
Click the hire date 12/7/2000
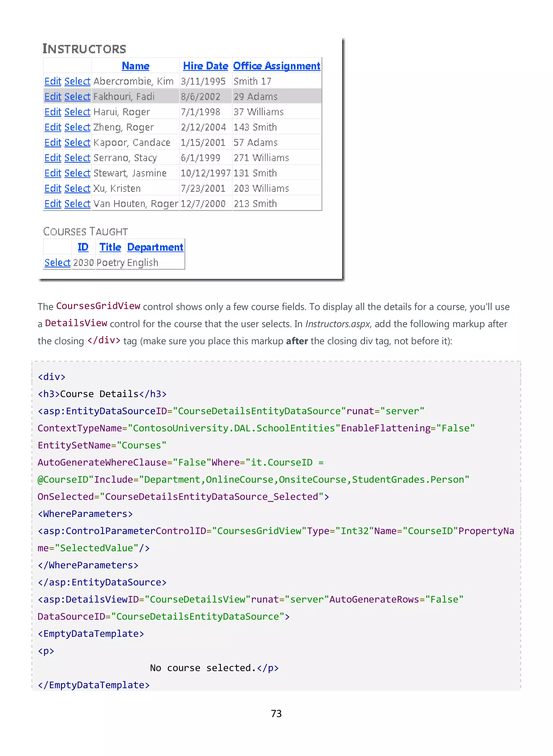point(203,204)
